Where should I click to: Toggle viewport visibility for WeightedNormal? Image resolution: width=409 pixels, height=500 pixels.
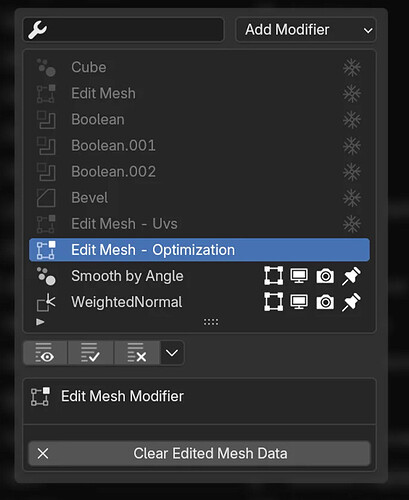tap(299, 302)
